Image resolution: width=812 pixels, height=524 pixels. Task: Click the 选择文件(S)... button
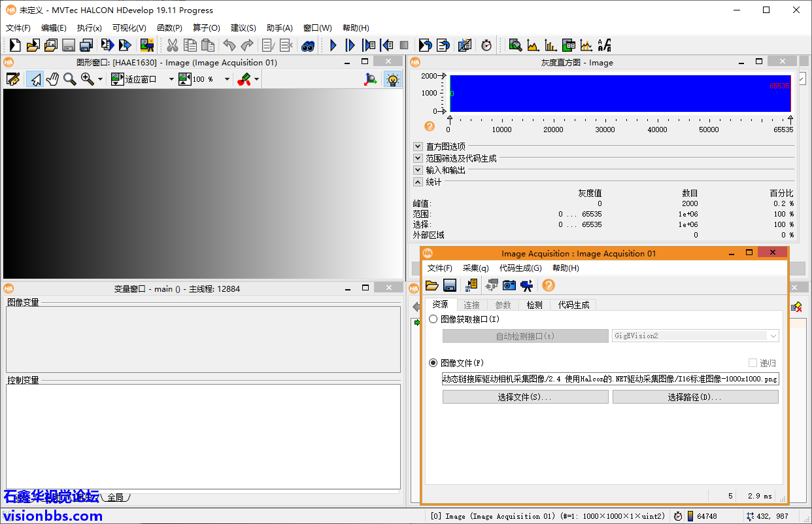[x=526, y=397]
